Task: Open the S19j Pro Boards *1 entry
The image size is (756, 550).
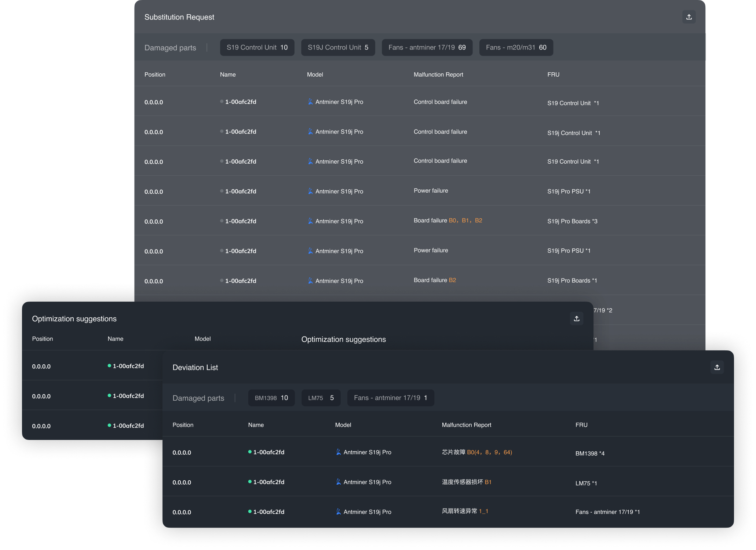Action: tap(572, 281)
